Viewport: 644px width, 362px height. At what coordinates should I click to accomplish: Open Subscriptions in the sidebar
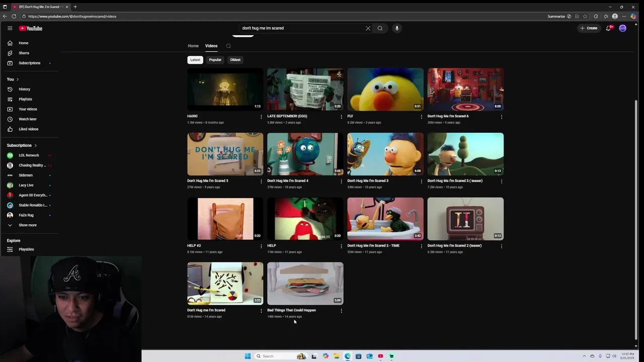point(29,63)
